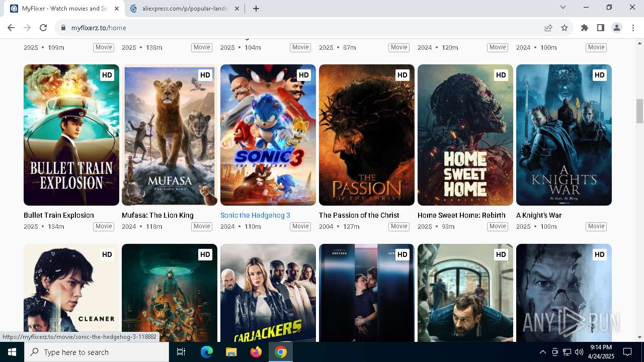Bookmark this page with the star icon
The height and width of the screenshot is (362, 644).
coord(565,28)
